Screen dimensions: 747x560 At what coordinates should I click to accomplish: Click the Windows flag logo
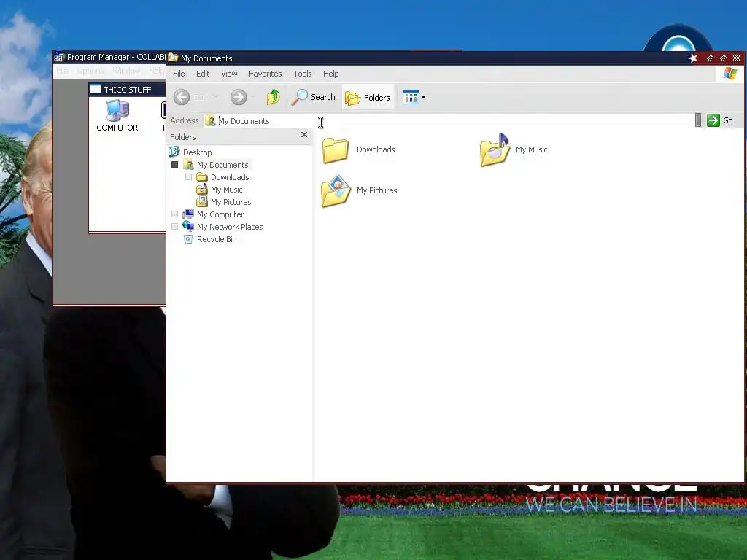coord(729,74)
